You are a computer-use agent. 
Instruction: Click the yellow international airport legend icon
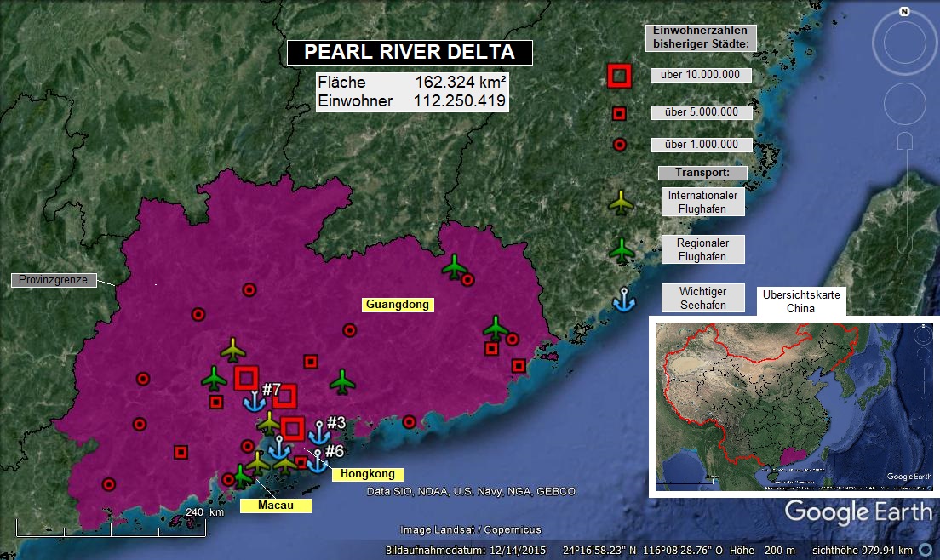click(x=622, y=202)
